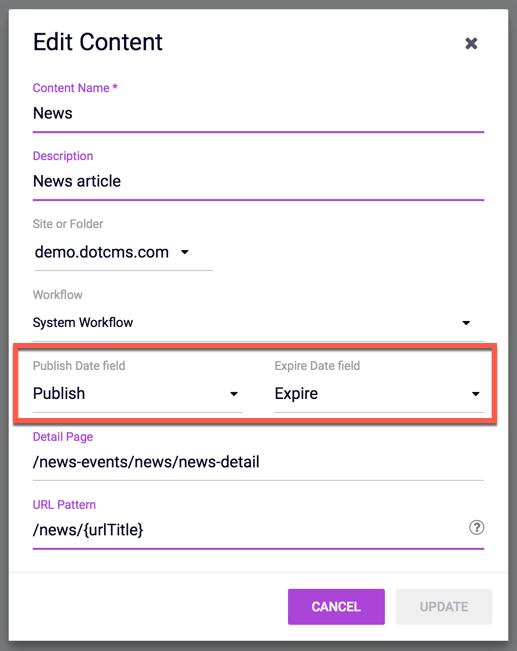Click the URL Pattern input field
This screenshot has width=517, height=651.
tap(249, 530)
